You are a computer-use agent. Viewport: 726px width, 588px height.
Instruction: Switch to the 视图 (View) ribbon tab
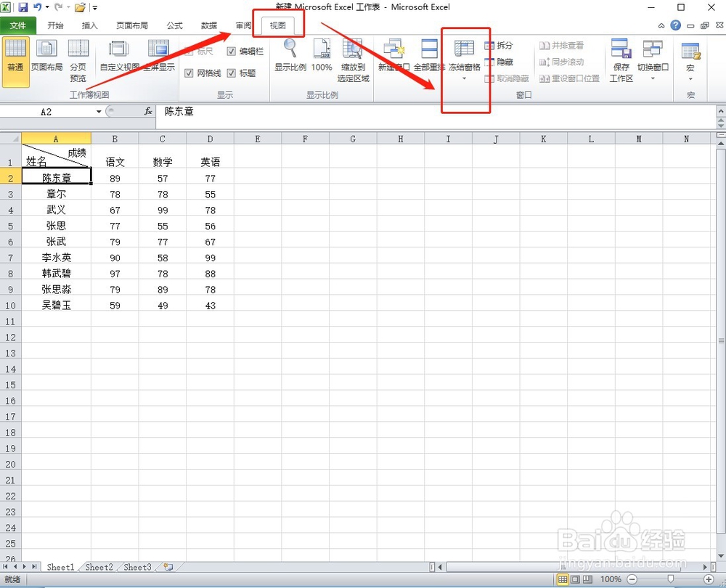click(x=278, y=25)
